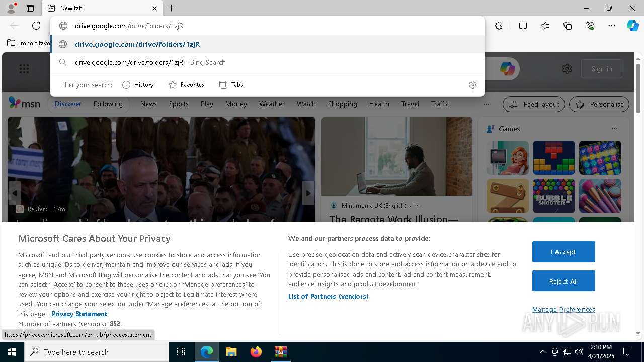
Task: Click the Personalise button
Action: point(599,104)
